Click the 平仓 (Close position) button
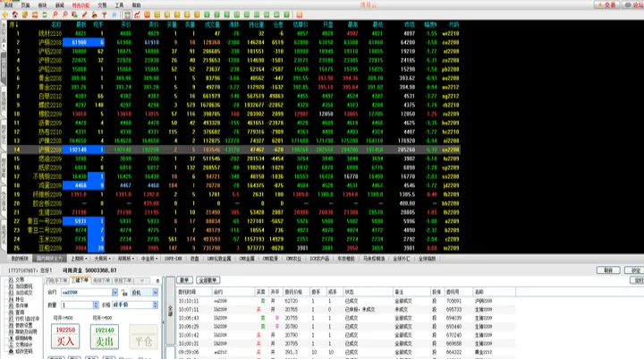The height and width of the screenshot is (359, 644). [x=141, y=338]
